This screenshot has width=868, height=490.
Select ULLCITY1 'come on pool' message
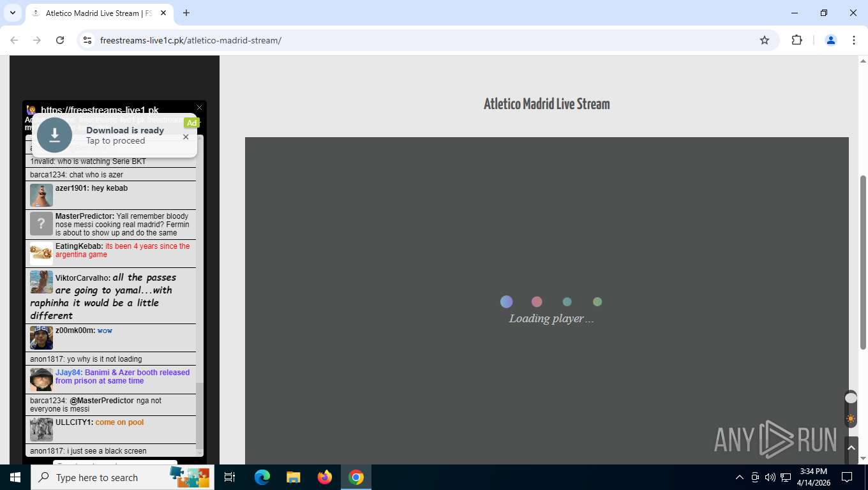pyautogui.click(x=119, y=422)
